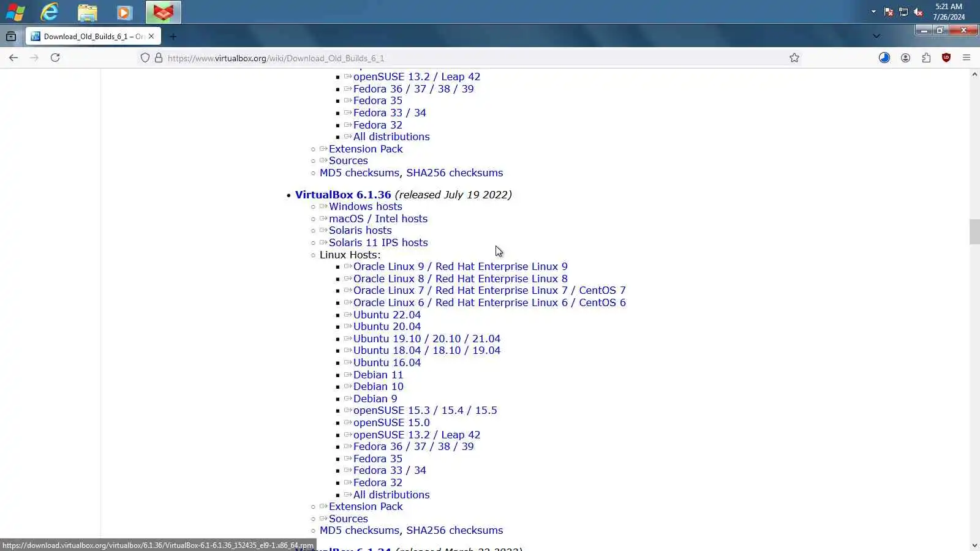Viewport: 980px width, 551px height.
Task: Click the scrollbar up arrow
Action: pos(974,74)
